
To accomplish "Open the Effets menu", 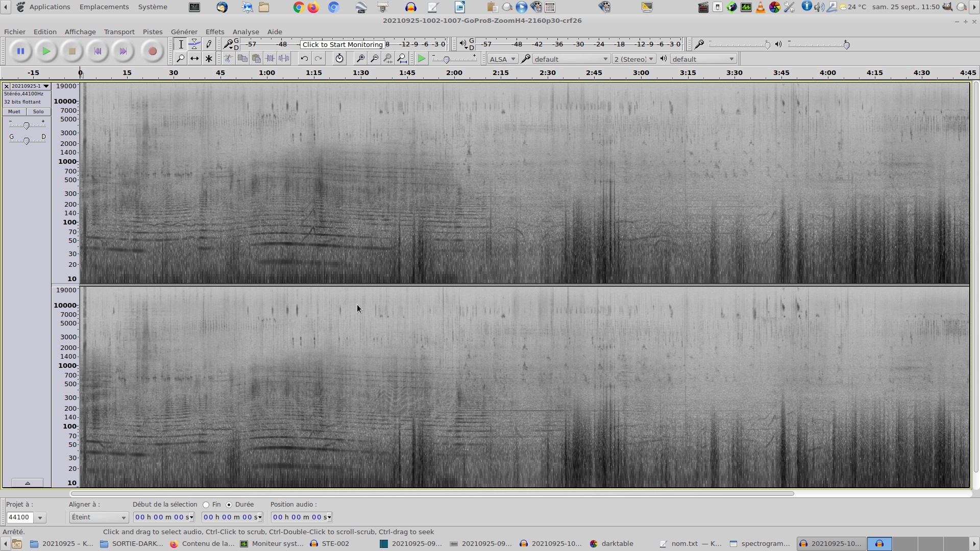I will 214,32.
